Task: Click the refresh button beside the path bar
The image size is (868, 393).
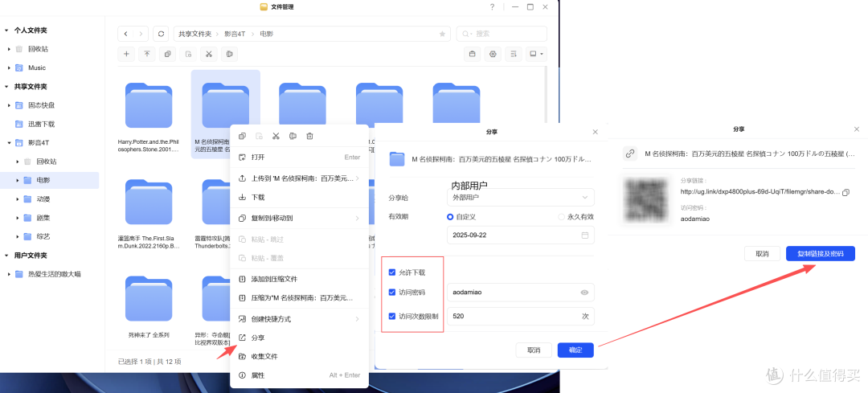Action: click(161, 34)
